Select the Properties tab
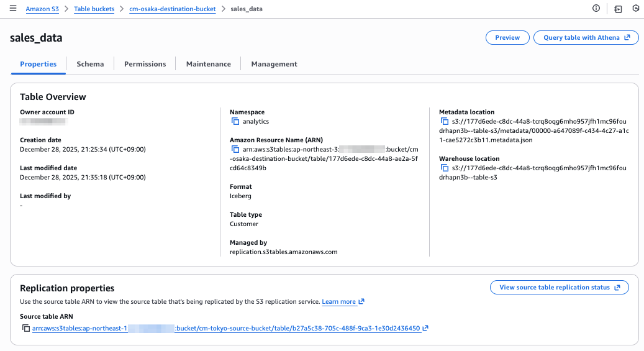 click(39, 64)
